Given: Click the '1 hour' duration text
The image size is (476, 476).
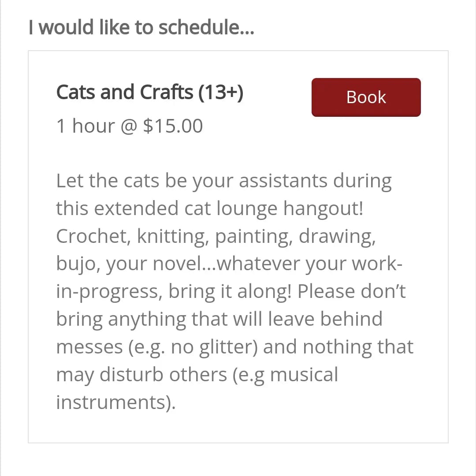Looking at the screenshot, I should click(86, 126).
